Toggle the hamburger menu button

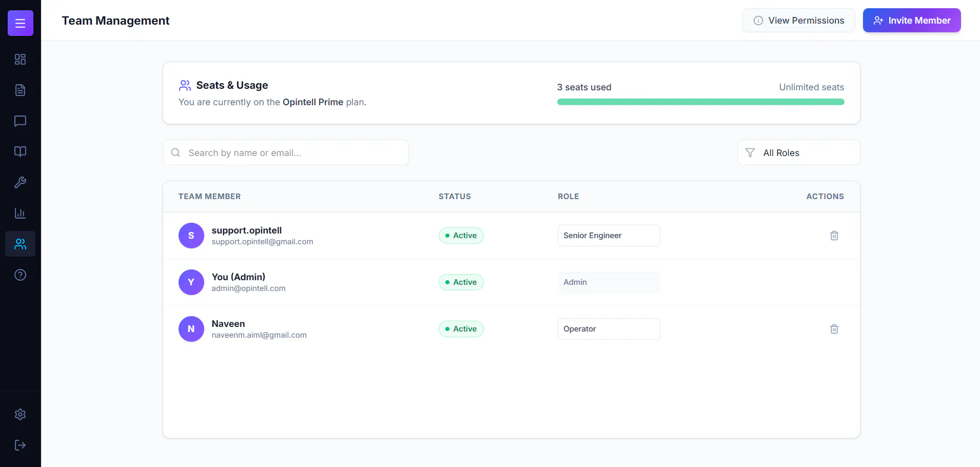coord(21,23)
